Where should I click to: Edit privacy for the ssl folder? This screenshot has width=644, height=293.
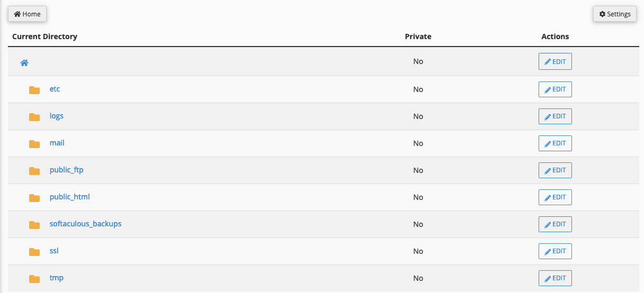[555, 251]
